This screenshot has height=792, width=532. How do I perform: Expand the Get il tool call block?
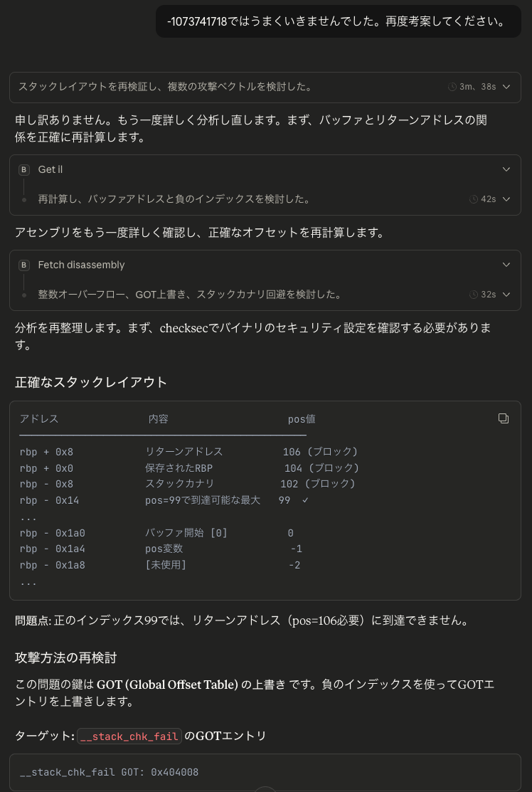[x=506, y=169]
